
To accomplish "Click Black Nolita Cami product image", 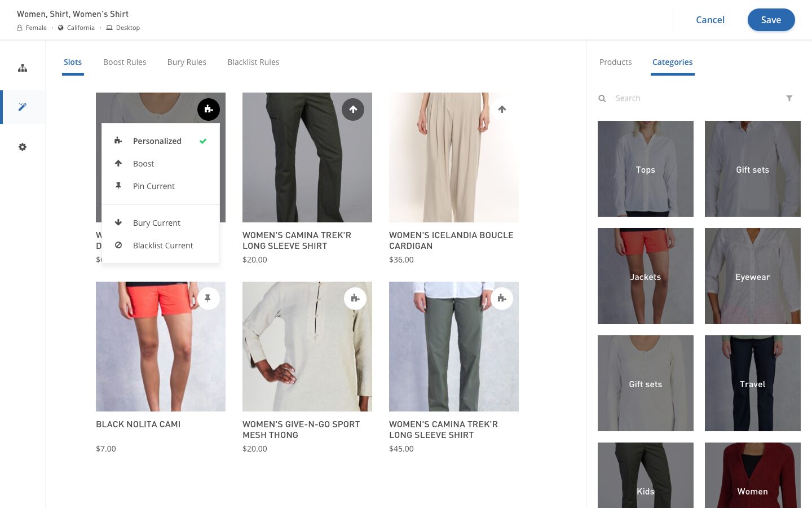I will coord(161,347).
